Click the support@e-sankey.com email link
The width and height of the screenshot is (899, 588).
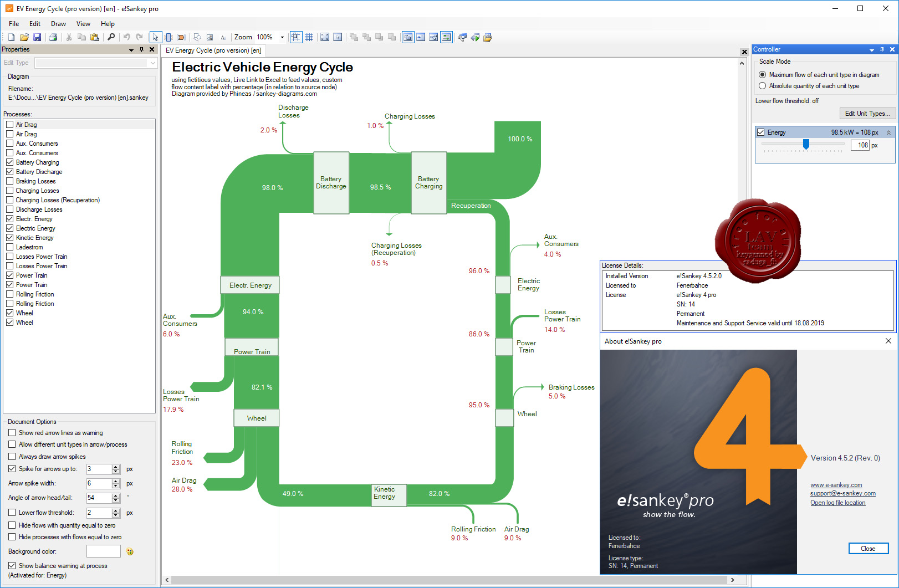pos(842,493)
